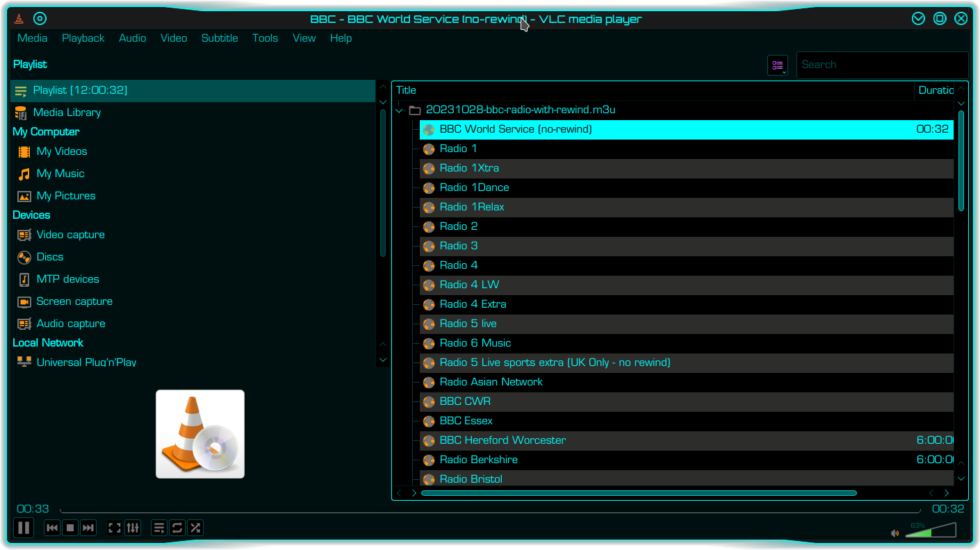Open My Videos
The image size is (980, 550).
point(62,151)
